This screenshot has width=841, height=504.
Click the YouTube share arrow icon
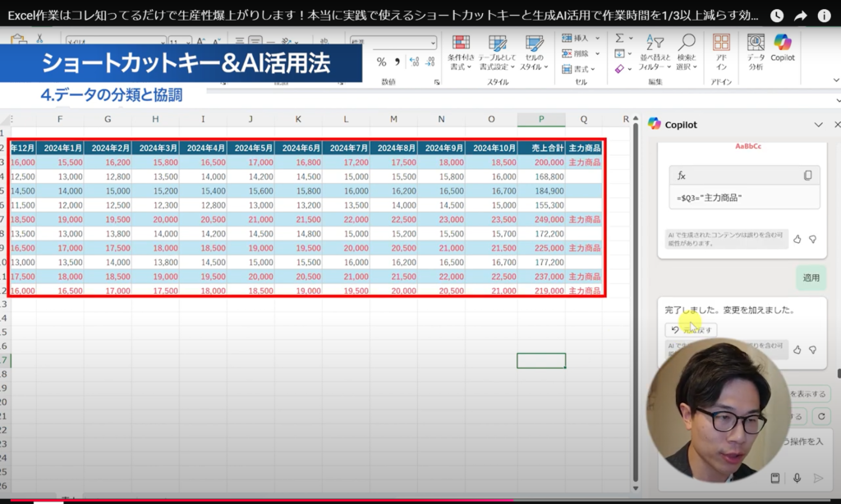click(801, 16)
